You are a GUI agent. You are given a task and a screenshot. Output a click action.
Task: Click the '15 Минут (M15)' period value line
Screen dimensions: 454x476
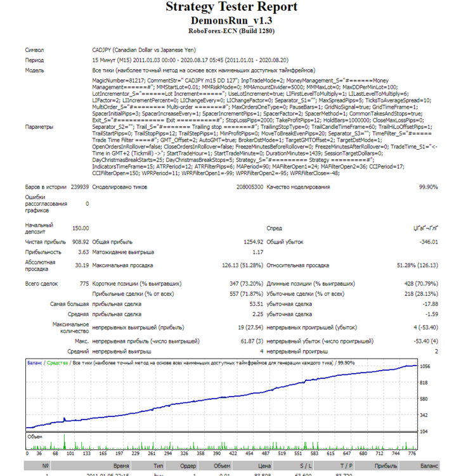pyautogui.click(x=190, y=60)
